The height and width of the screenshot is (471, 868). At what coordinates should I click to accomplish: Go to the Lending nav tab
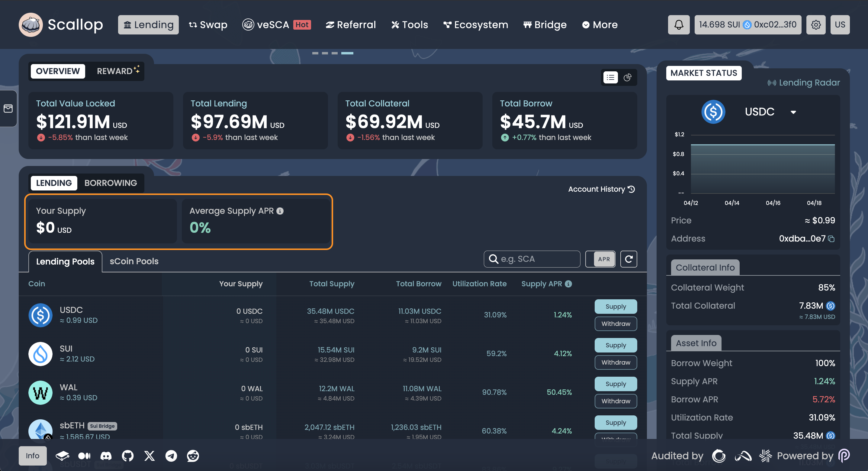coord(148,24)
